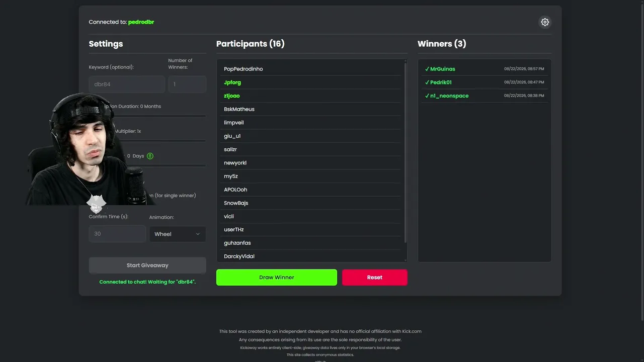Click the 'collects anonymous statistics' line
Screen dimensions: 644x362
[x=320, y=355]
